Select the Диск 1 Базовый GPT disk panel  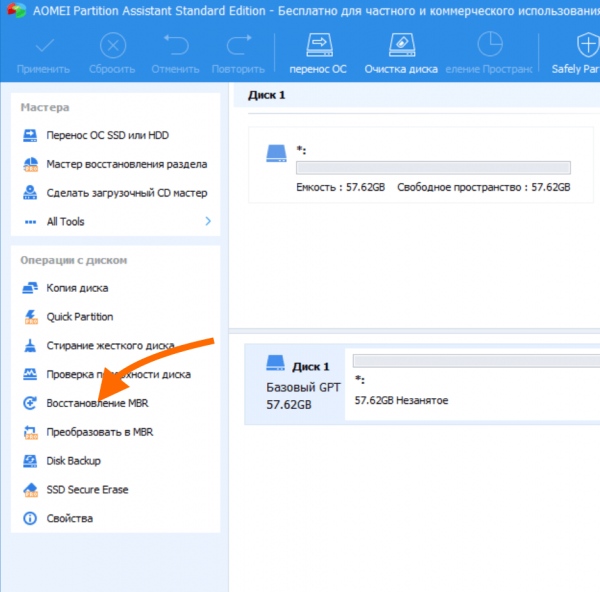click(295, 384)
